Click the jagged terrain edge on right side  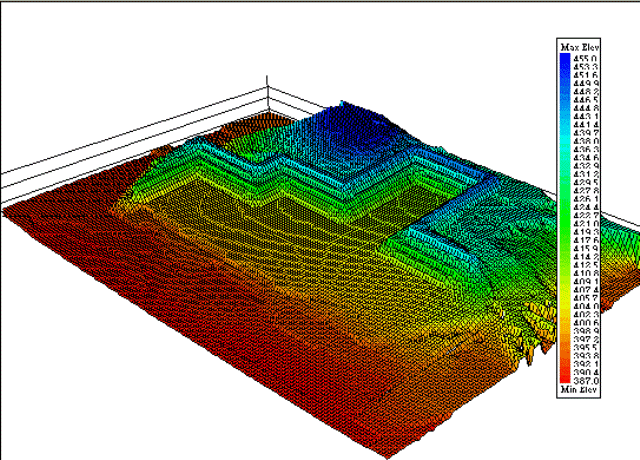click(x=540, y=320)
